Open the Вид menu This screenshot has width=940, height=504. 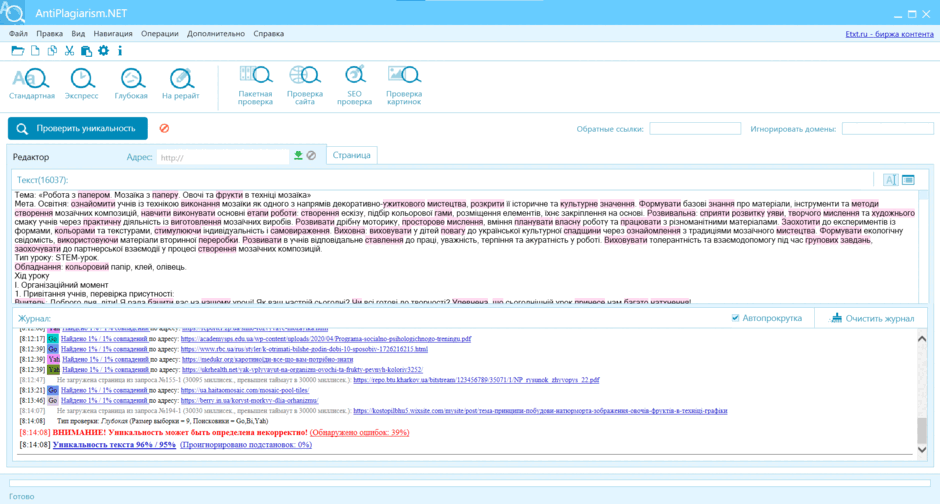[x=78, y=34]
